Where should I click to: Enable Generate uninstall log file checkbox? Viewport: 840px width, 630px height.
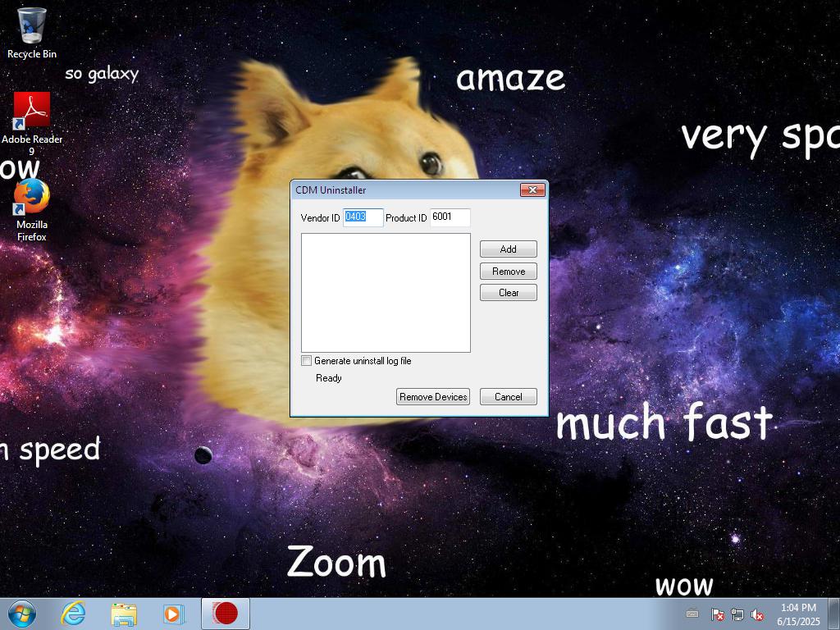click(307, 361)
